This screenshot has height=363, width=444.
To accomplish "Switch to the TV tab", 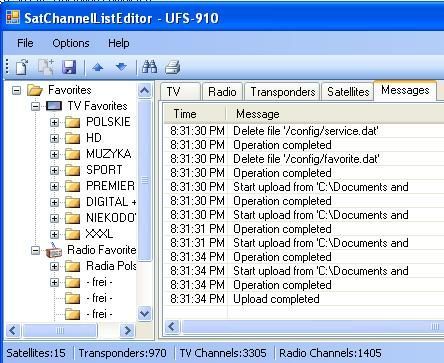I will 180,92.
